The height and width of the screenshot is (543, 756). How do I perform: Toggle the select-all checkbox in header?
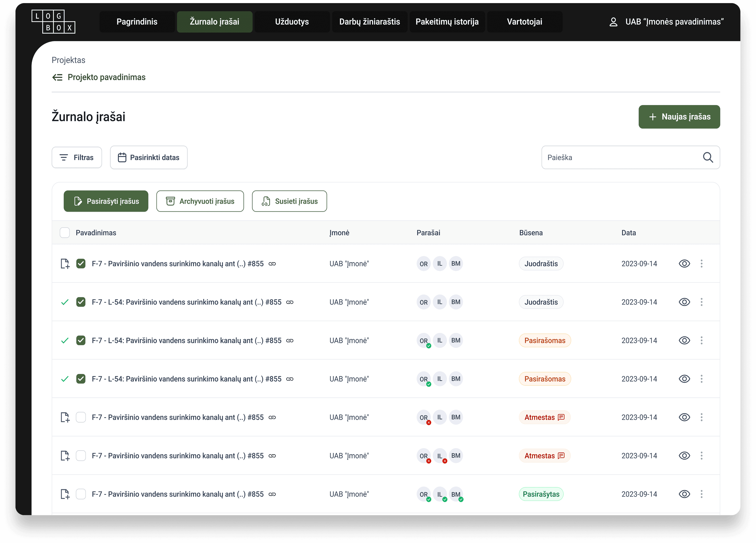(65, 233)
